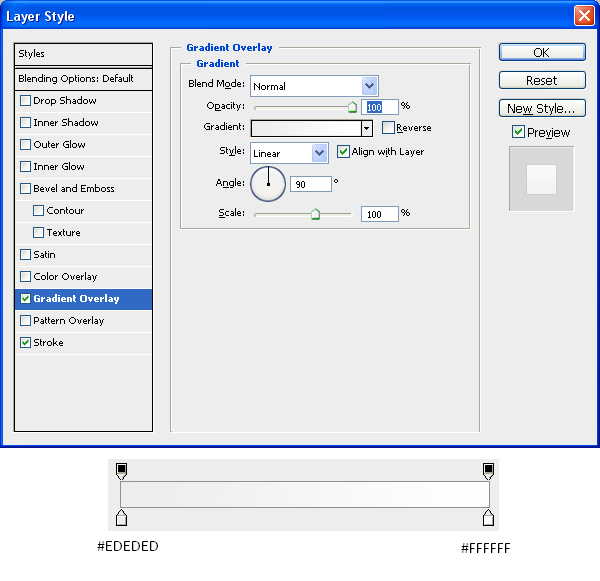This screenshot has width=600, height=581.
Task: Select the Pattern Overlay style label
Action: point(68,321)
